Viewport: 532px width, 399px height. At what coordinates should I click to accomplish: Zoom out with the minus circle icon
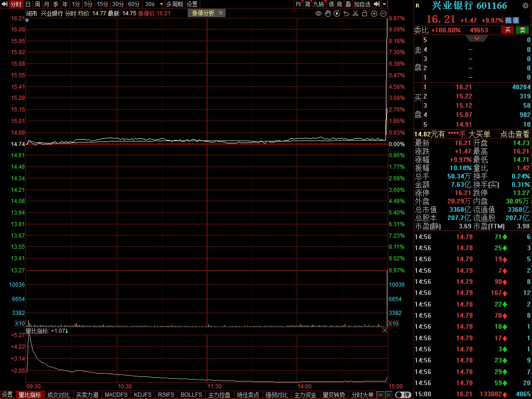(x=384, y=13)
